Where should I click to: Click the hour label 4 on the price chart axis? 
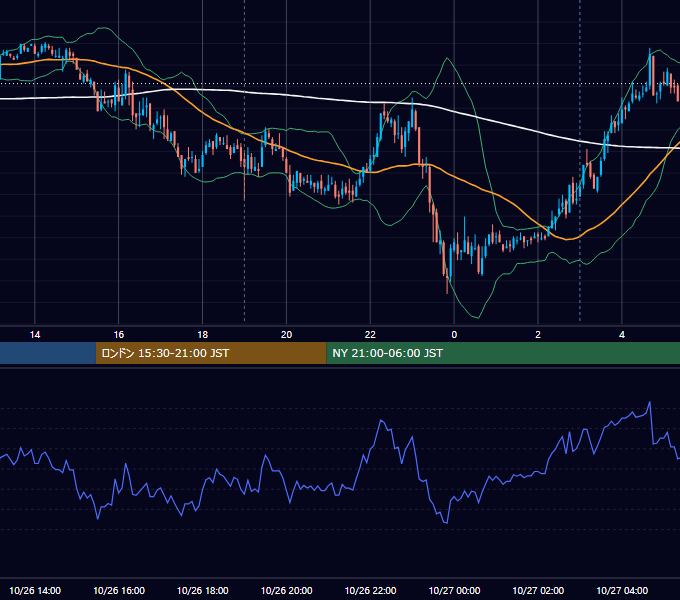pos(622,335)
